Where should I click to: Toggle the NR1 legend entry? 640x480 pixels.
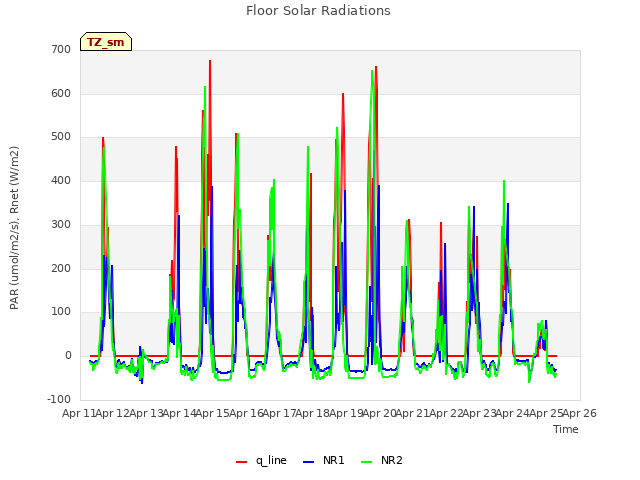pyautogui.click(x=324, y=460)
